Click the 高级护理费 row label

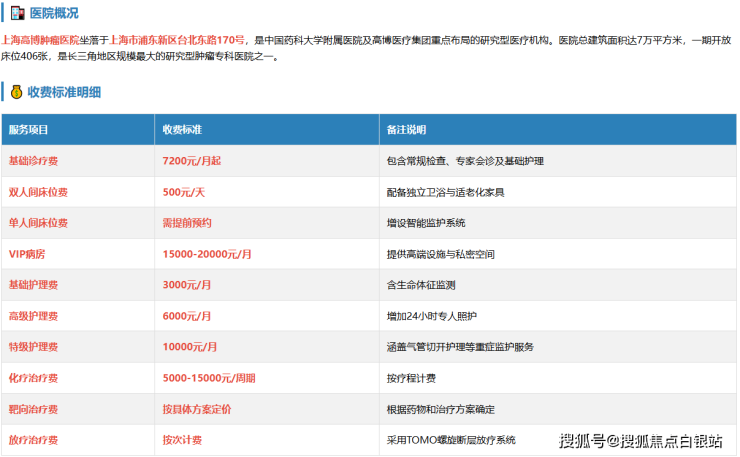click(33, 316)
